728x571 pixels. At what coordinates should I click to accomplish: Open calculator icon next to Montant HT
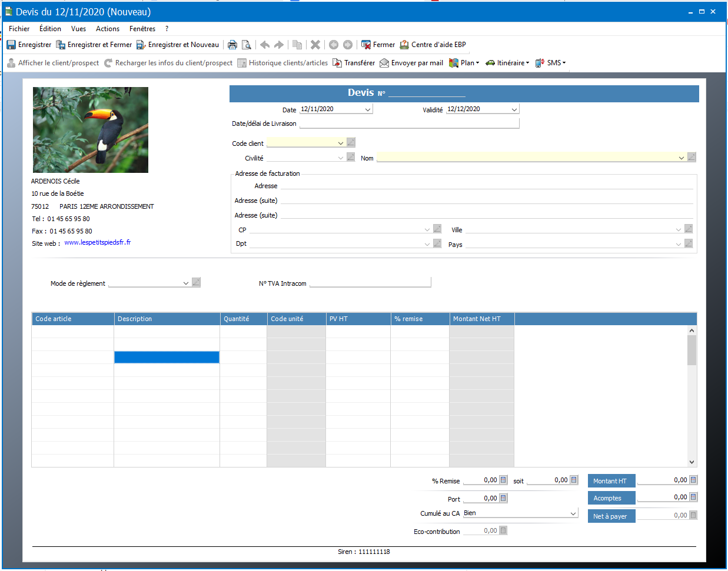point(693,480)
